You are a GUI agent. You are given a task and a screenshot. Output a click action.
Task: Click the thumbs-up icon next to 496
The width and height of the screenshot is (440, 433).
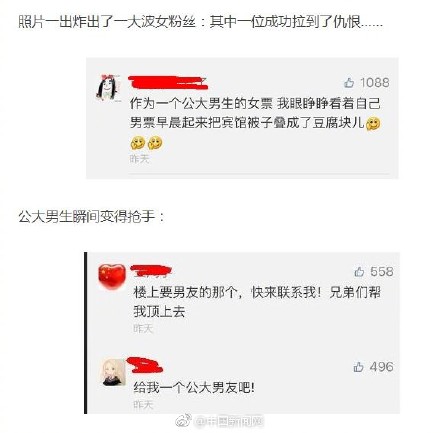pos(358,367)
